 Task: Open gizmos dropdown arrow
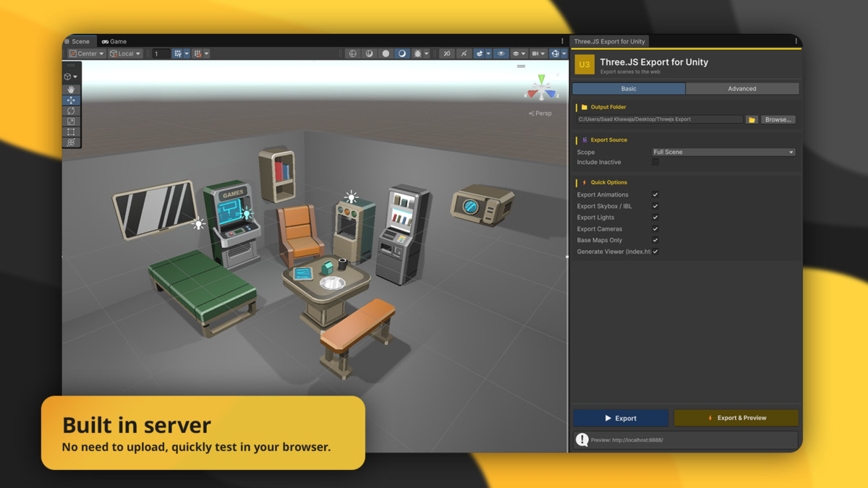click(564, 53)
